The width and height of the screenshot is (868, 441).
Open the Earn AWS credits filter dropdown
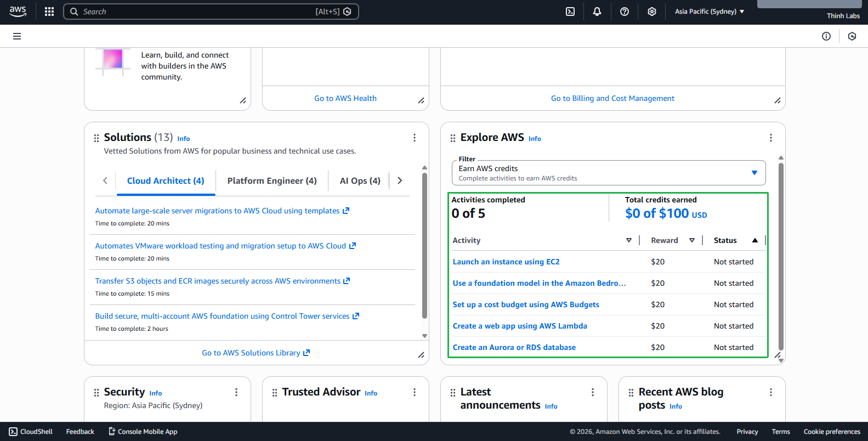click(x=609, y=173)
